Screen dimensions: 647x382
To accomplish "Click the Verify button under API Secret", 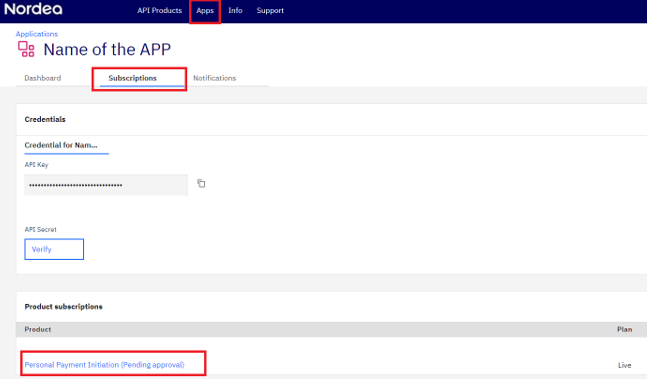I will 54,249.
